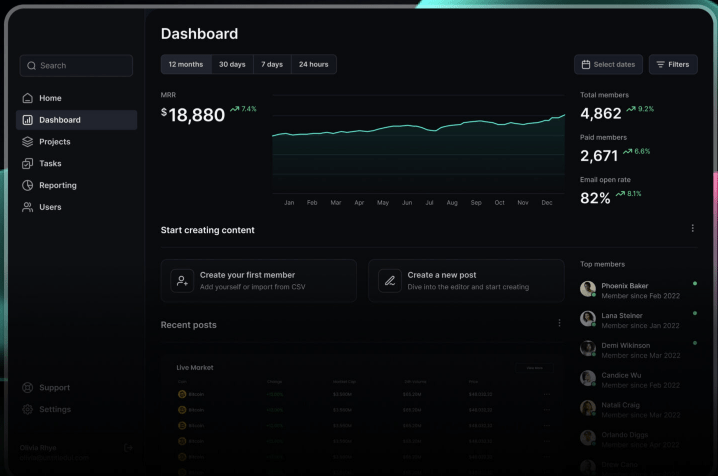Click the Reporting pie chart icon

coord(27,186)
